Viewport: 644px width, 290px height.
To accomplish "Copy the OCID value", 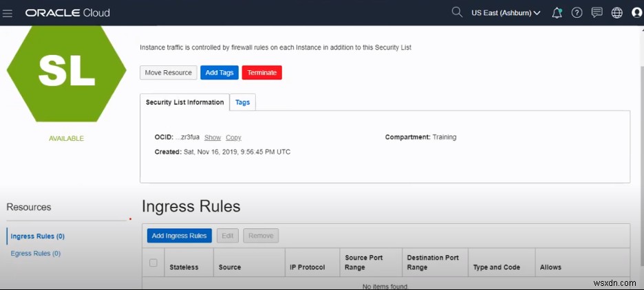I will point(233,138).
